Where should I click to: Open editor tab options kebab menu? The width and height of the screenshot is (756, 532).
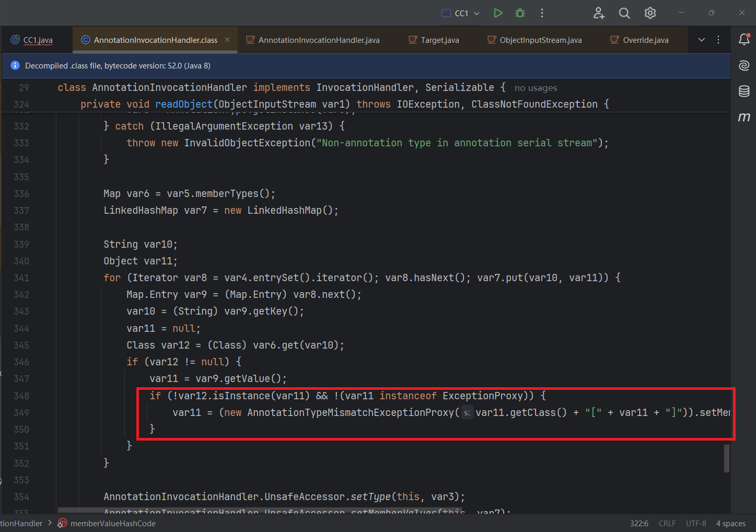point(718,40)
